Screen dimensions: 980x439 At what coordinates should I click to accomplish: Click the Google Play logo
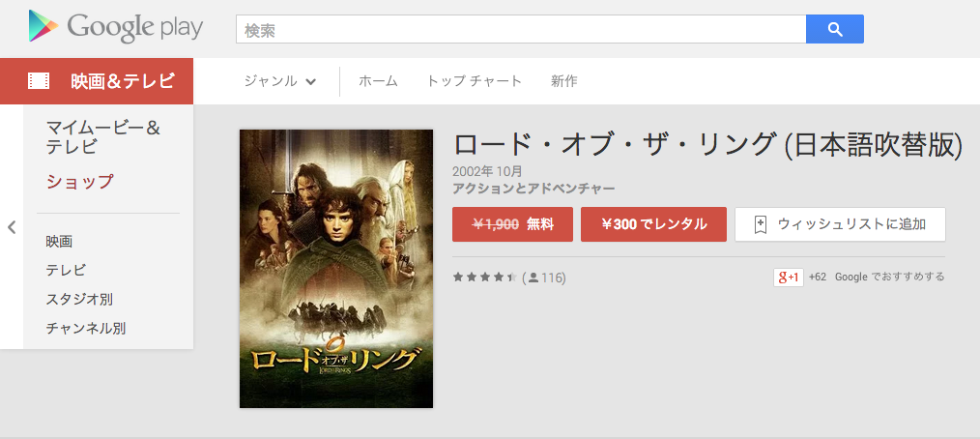[116, 27]
